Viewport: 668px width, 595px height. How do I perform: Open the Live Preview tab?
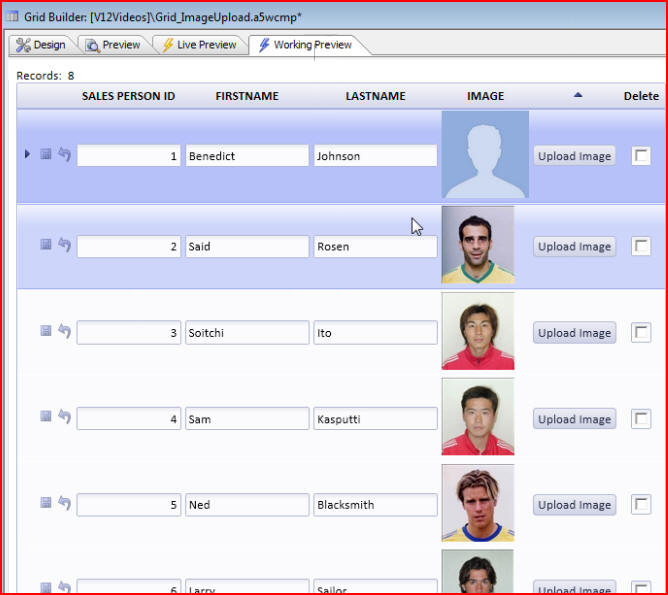[200, 45]
